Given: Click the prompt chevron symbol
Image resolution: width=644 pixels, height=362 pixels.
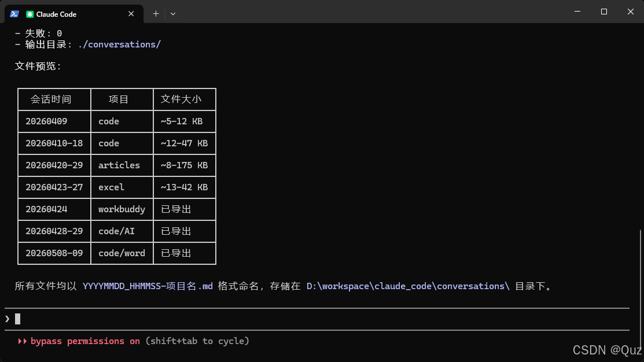Looking at the screenshot, I should [x=8, y=319].
